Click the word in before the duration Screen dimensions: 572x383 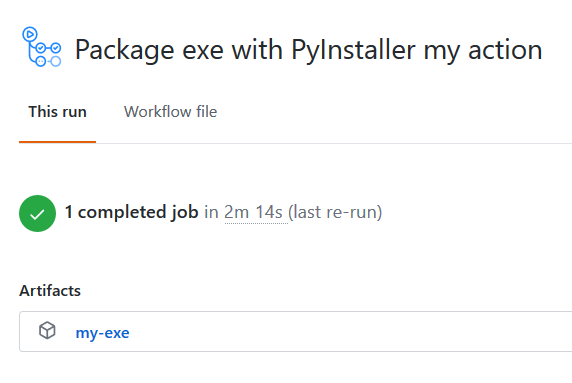[x=211, y=212]
